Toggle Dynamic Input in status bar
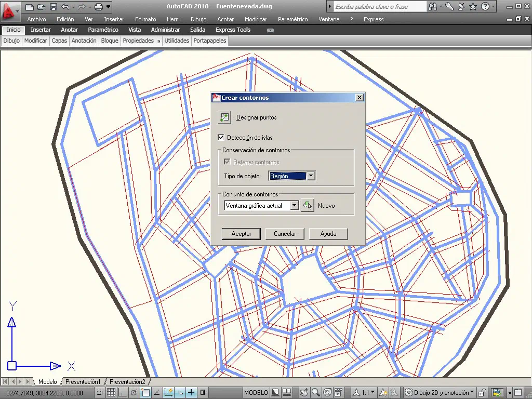Image resolution: width=532 pixels, height=399 pixels. click(x=180, y=393)
